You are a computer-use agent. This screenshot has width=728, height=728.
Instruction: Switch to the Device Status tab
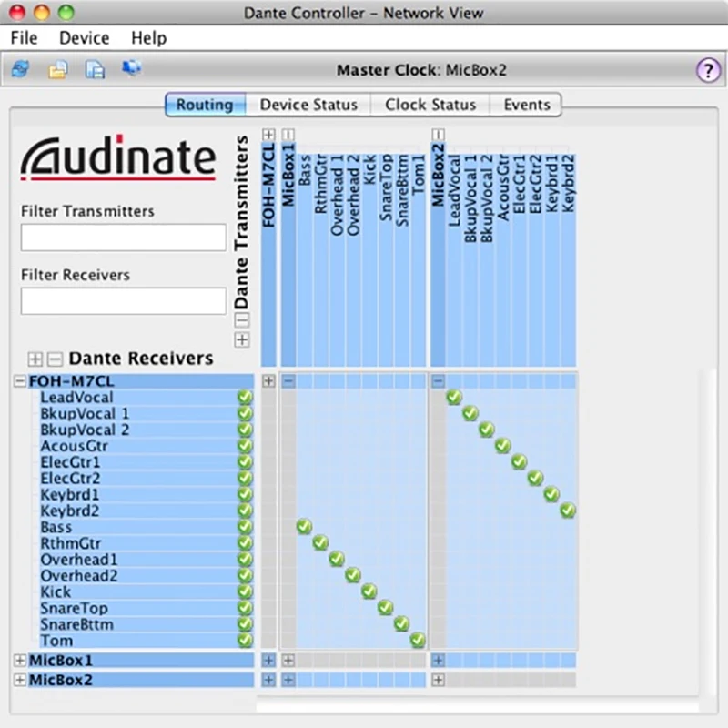tap(308, 105)
